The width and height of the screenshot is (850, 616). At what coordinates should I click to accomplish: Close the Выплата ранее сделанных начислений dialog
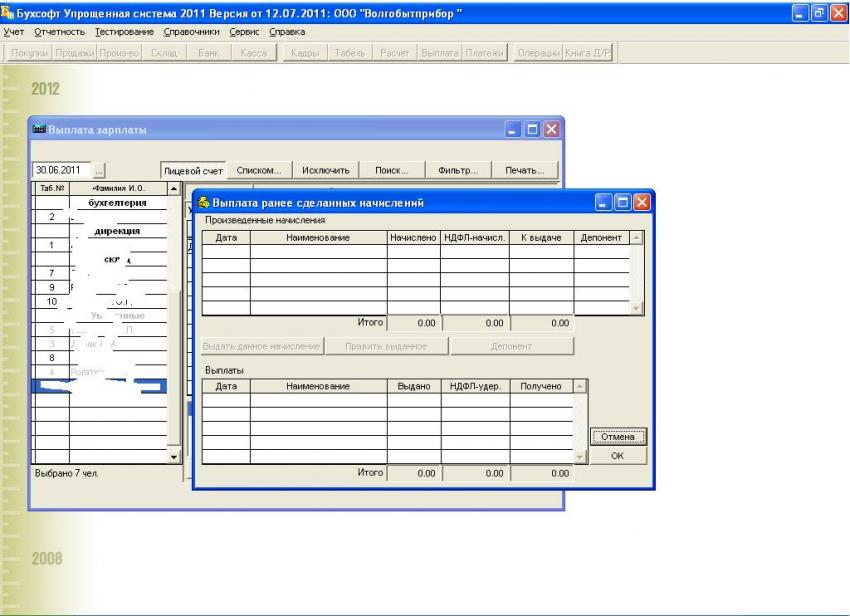[x=641, y=203]
